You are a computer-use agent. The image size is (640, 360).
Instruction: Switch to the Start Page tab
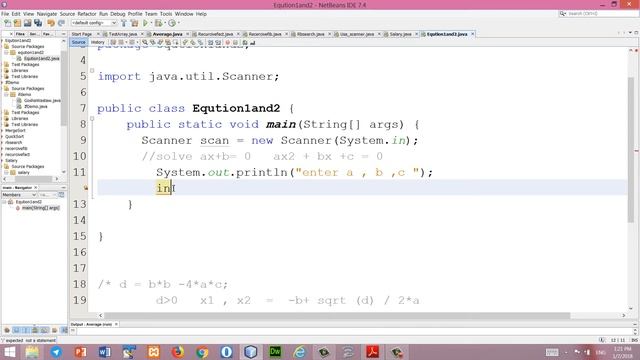[x=82, y=34]
